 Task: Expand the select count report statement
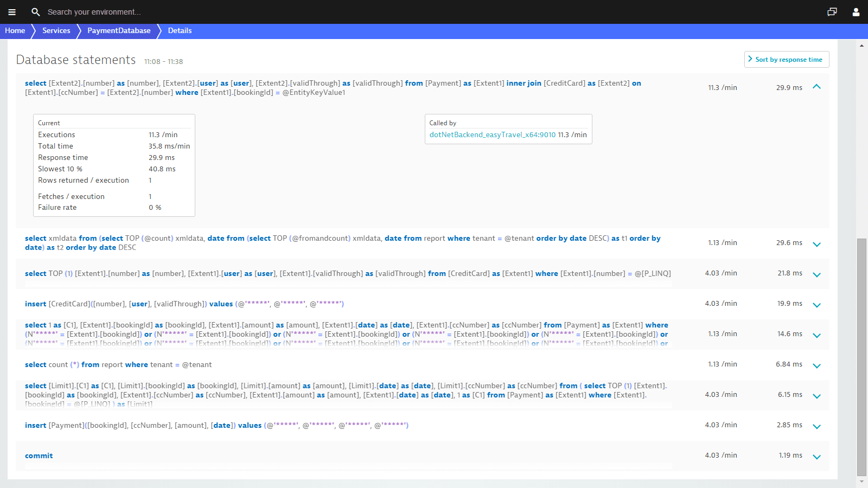[817, 365]
